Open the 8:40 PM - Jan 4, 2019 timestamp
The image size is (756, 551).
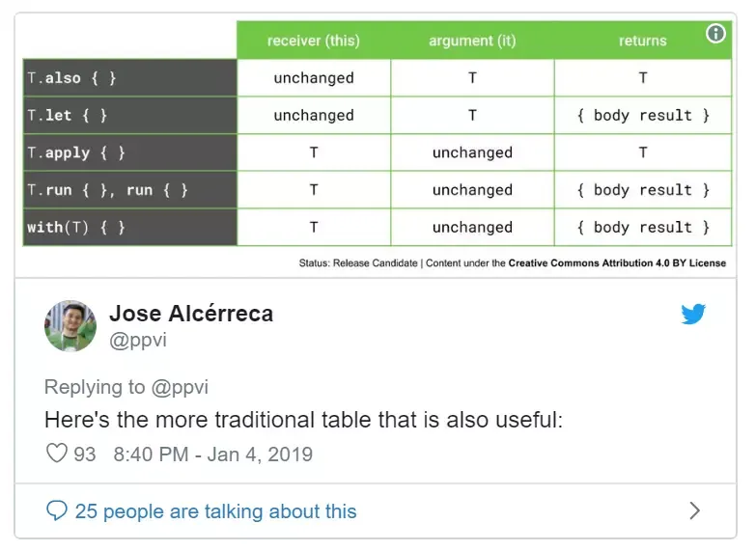(x=212, y=454)
